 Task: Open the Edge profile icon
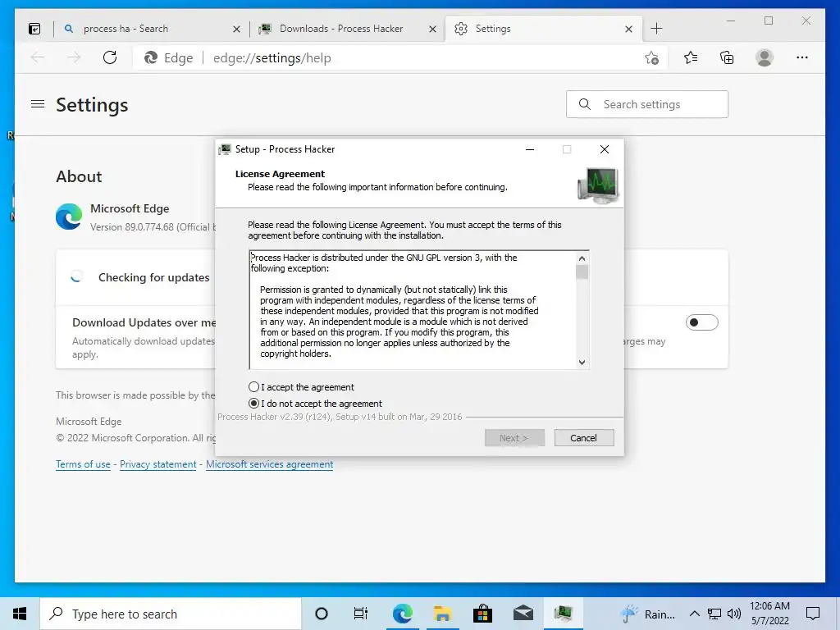(765, 57)
